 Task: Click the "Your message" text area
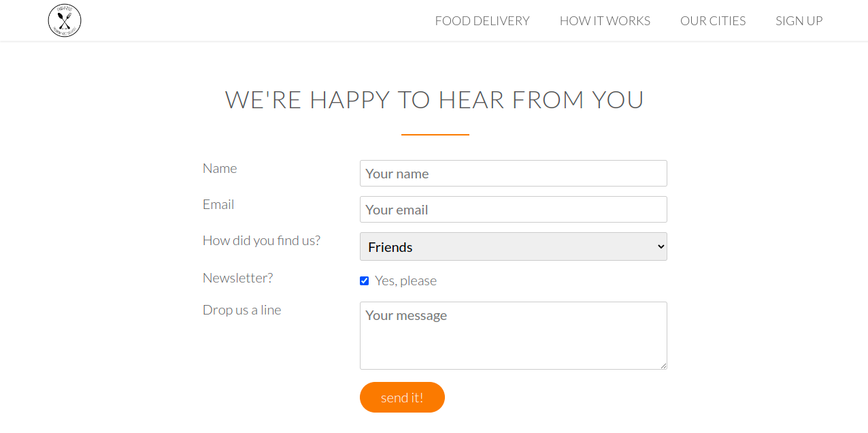tap(513, 335)
